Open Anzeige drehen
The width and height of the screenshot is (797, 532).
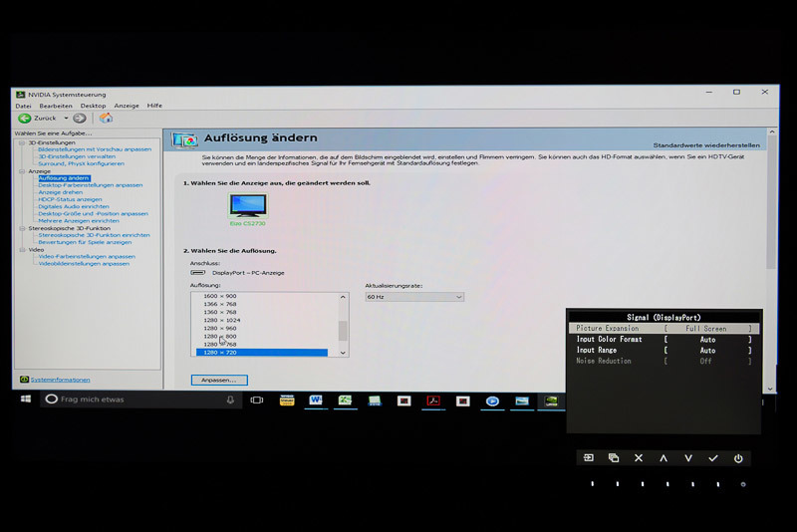[x=60, y=192]
